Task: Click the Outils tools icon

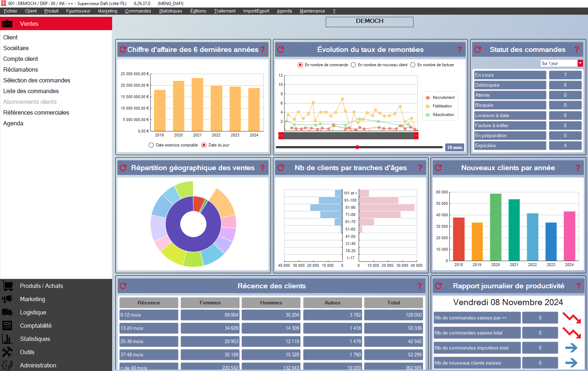Action: [7, 352]
